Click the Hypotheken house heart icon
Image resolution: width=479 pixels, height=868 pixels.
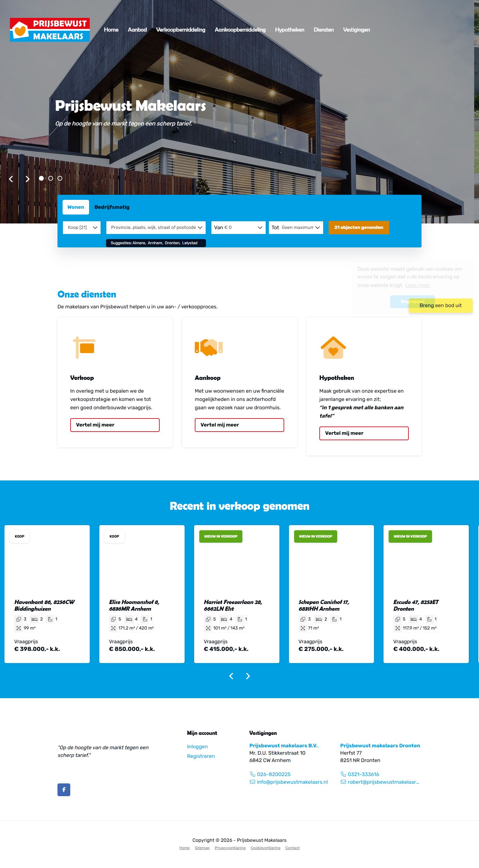(x=333, y=347)
